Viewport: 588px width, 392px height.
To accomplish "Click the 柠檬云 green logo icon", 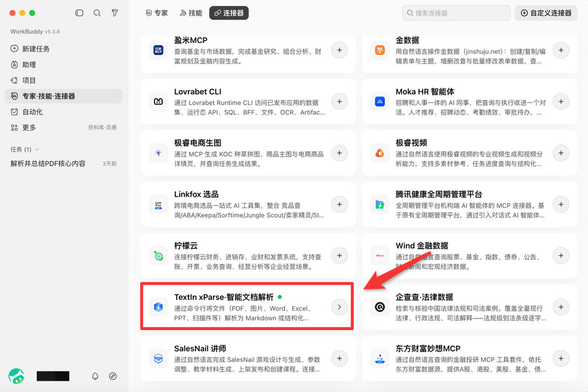I will coord(158,255).
